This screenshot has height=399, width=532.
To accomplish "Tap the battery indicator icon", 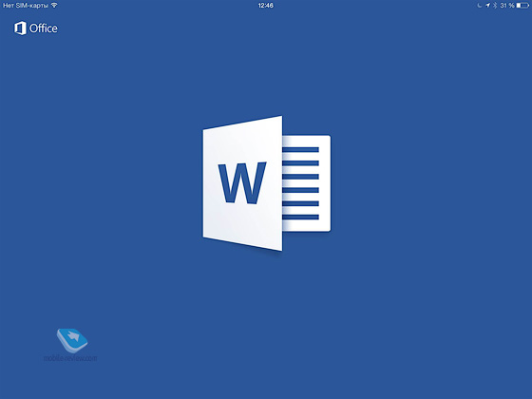I will [x=522, y=6].
